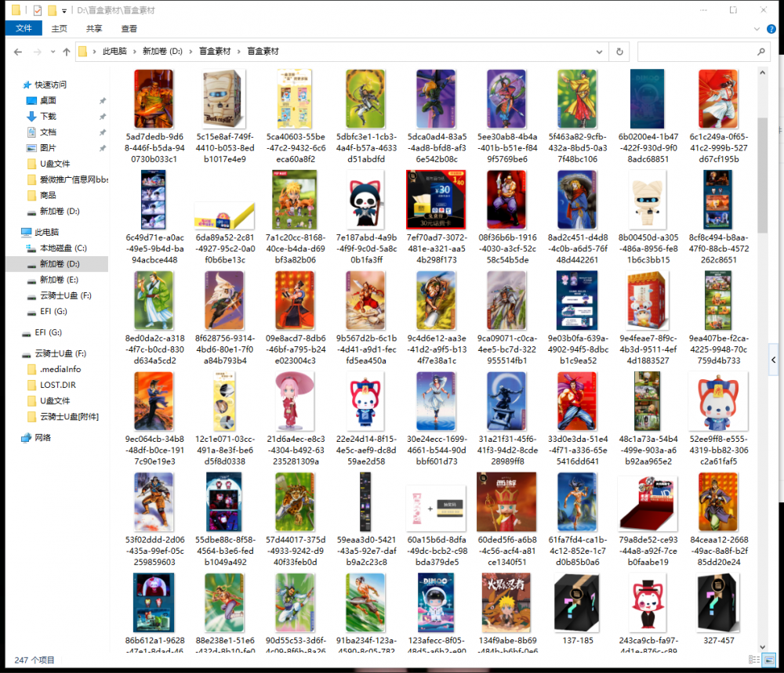Select the first 盲盒素材 breadcrumb segment

(215, 52)
